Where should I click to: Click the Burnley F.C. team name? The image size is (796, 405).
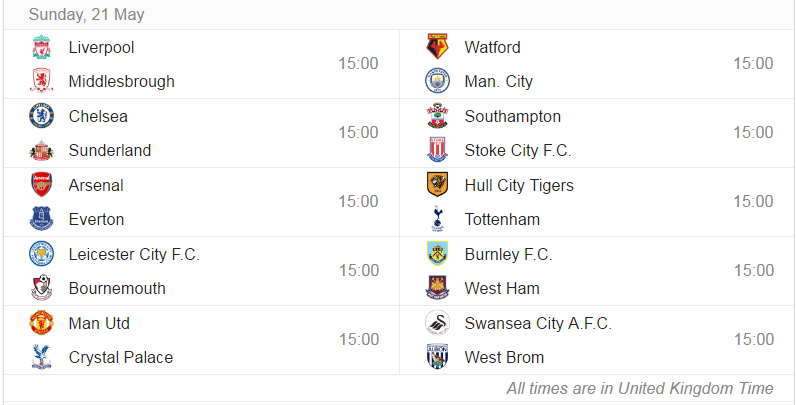(508, 254)
